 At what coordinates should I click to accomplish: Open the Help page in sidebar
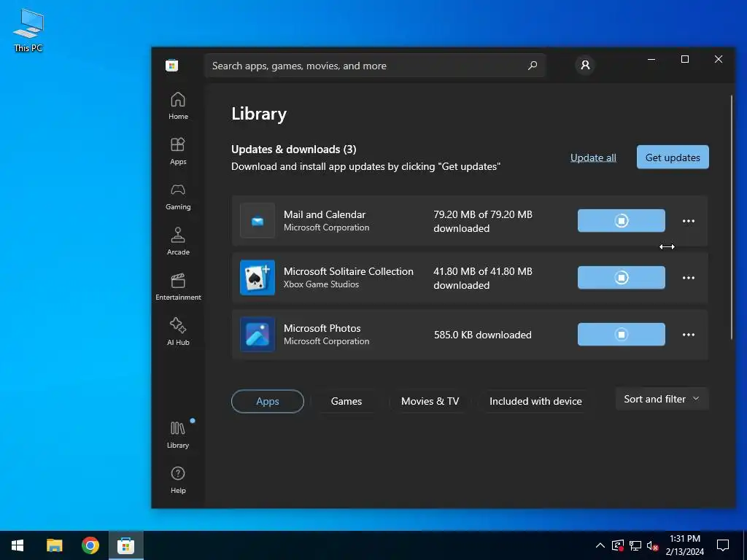click(x=178, y=480)
